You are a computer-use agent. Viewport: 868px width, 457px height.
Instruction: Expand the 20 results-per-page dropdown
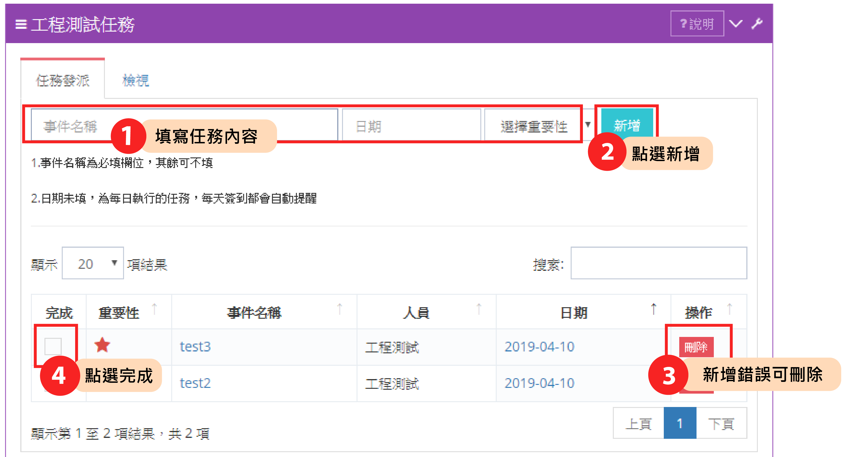coord(93,263)
